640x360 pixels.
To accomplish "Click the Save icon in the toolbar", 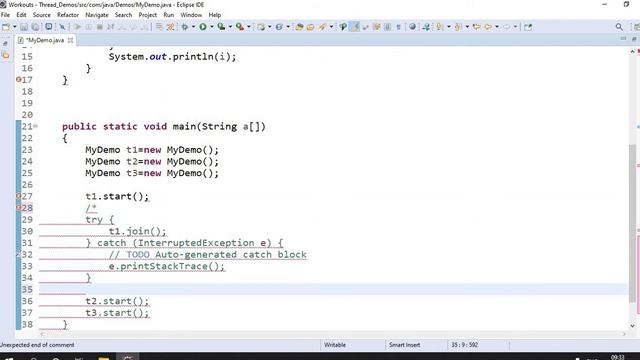I will click(24, 27).
